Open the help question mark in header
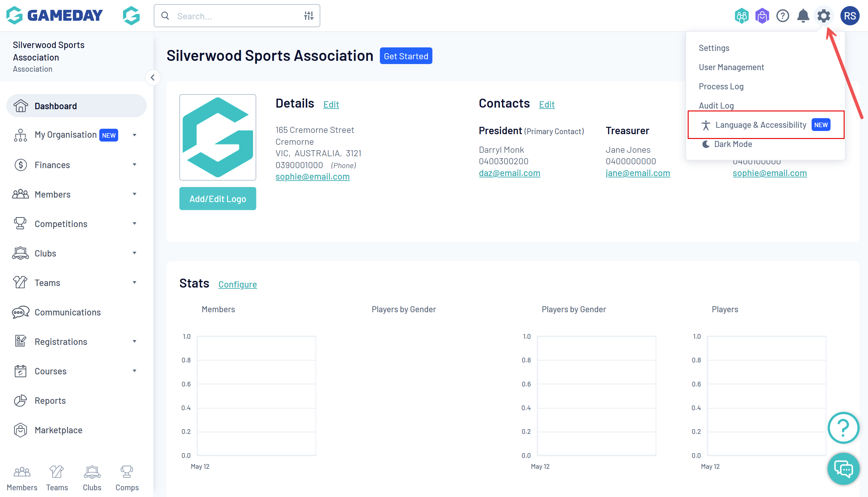 (x=782, y=16)
